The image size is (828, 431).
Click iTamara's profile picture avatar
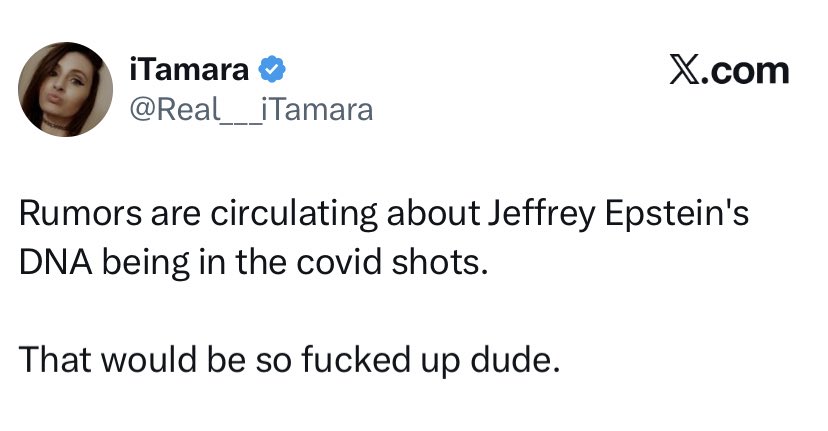click(x=66, y=89)
